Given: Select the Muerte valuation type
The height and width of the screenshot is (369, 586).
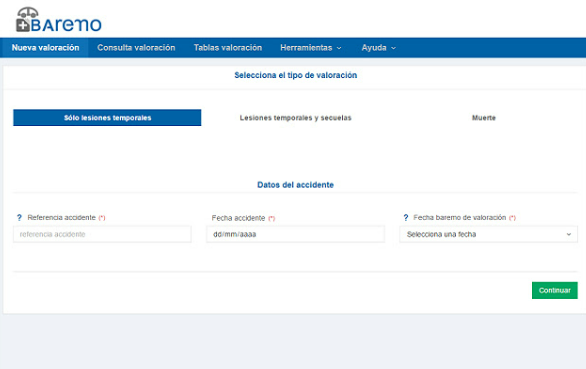Looking at the screenshot, I should pyautogui.click(x=484, y=118).
